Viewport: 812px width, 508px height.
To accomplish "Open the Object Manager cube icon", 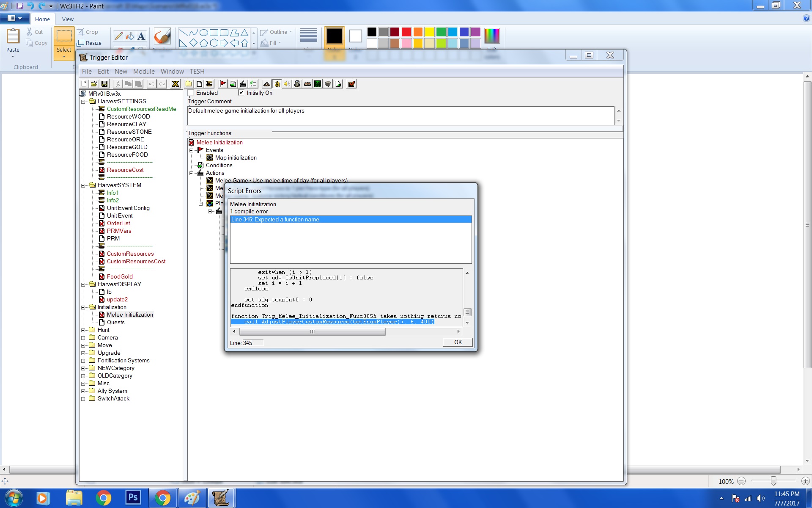I will point(328,84).
